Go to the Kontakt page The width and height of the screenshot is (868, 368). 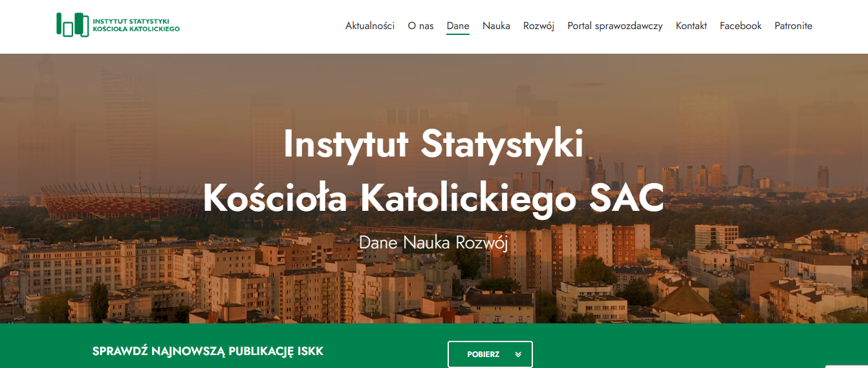691,26
